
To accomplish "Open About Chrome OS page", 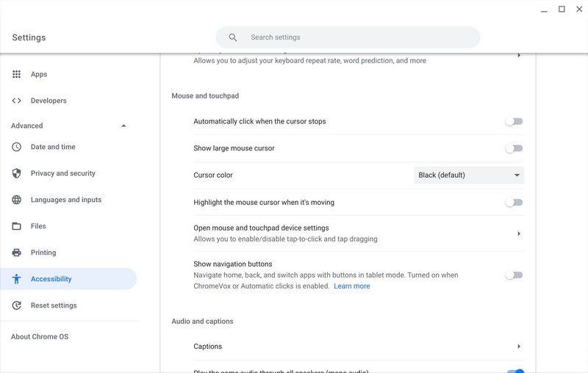I will [x=40, y=337].
